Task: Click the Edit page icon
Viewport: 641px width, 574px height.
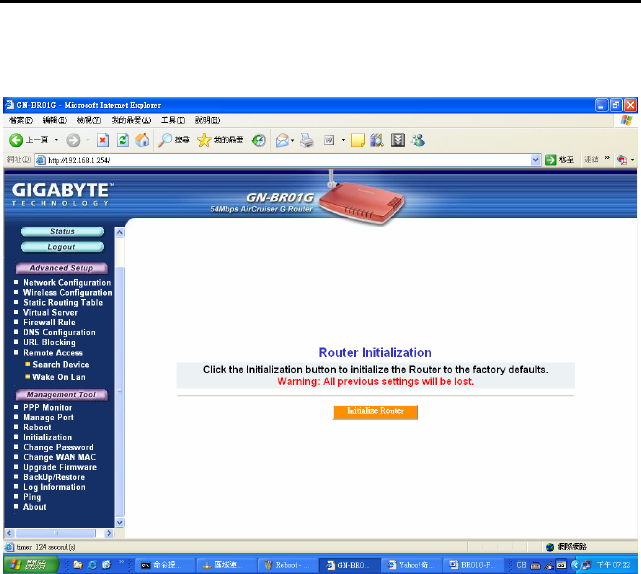Action: coord(329,141)
